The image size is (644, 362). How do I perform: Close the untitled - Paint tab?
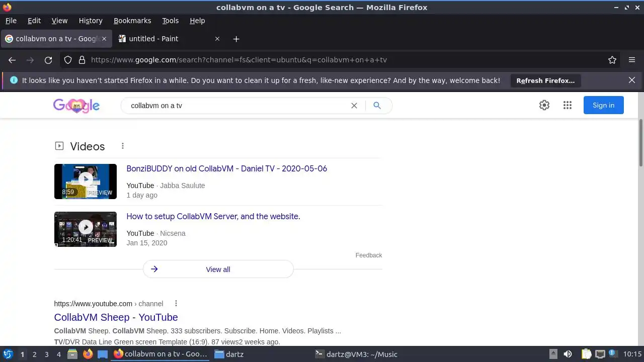(217, 39)
